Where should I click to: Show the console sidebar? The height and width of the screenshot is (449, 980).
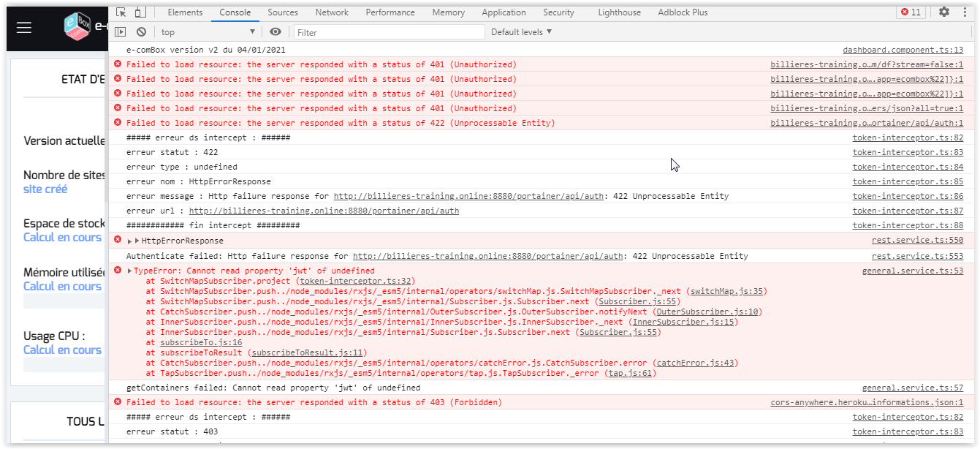point(121,32)
